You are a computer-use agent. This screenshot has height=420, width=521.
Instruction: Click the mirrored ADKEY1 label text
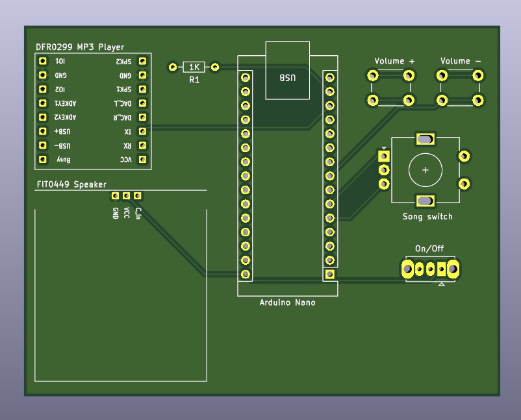pos(66,103)
